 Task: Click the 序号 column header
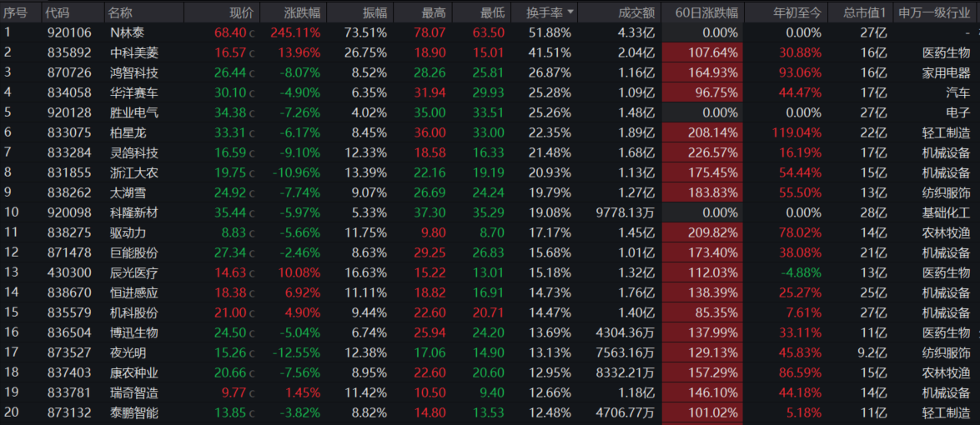16,12
